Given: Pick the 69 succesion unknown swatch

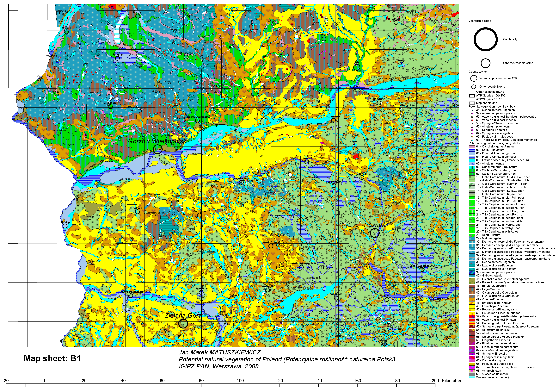Looking at the screenshot, I should tap(472, 374).
